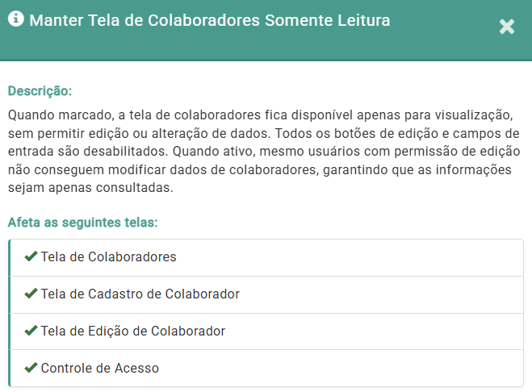
Task: Click the "Manter Tela de Colaboradores" title text
Action: tap(145, 21)
